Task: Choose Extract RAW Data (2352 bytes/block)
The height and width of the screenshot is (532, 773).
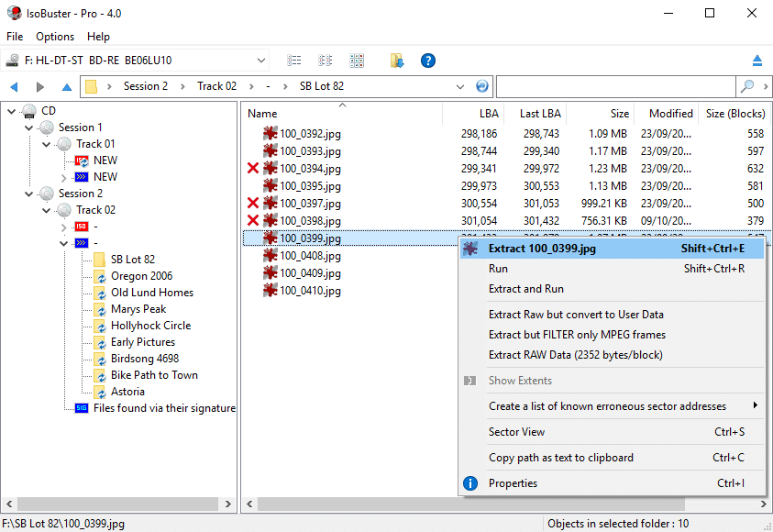Action: click(x=612, y=355)
